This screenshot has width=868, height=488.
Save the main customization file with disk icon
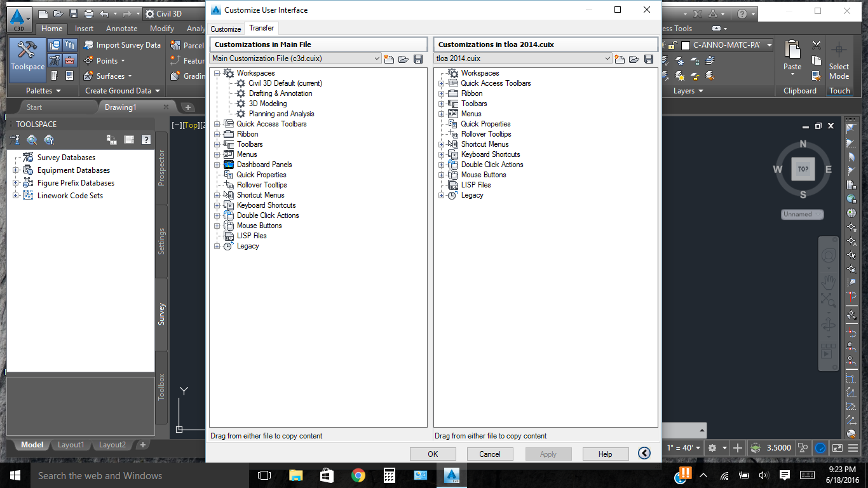(417, 59)
